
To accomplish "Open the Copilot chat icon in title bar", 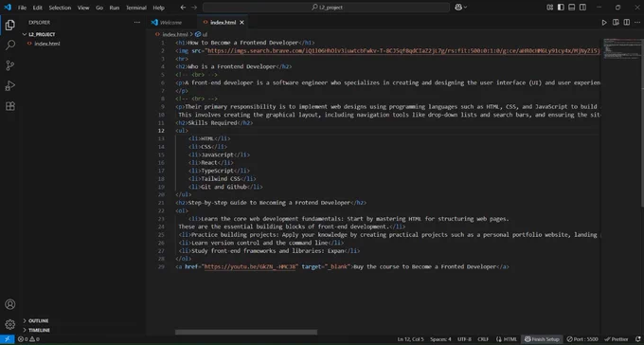I will 458,7.
